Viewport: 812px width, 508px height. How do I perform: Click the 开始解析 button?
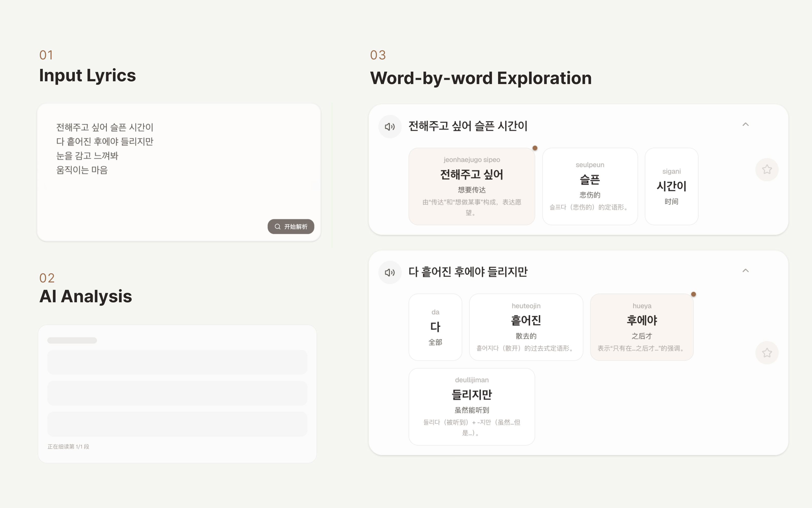coord(291,227)
